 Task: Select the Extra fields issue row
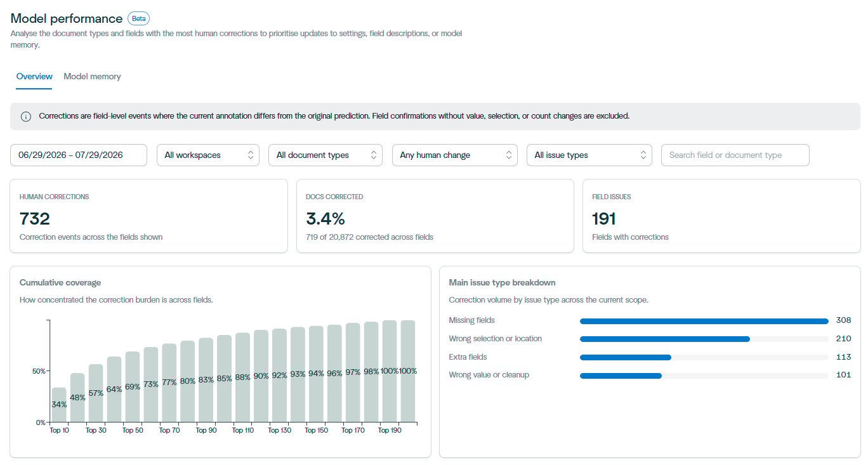pyautogui.click(x=650, y=357)
